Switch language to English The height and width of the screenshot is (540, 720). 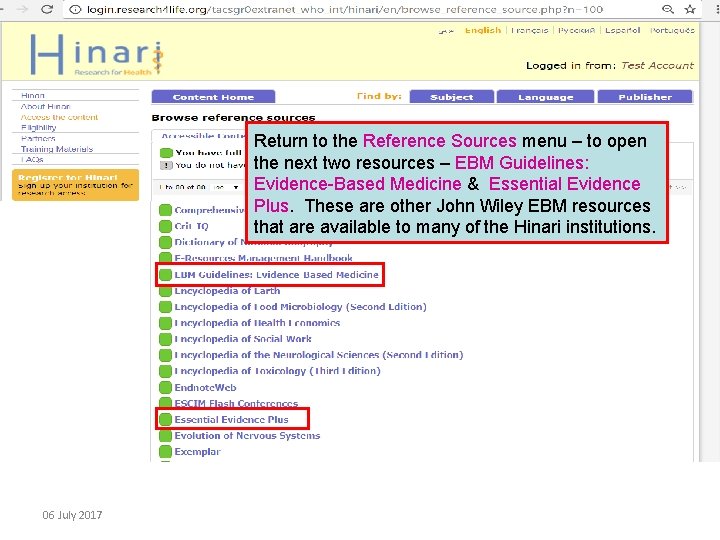pyautogui.click(x=483, y=30)
